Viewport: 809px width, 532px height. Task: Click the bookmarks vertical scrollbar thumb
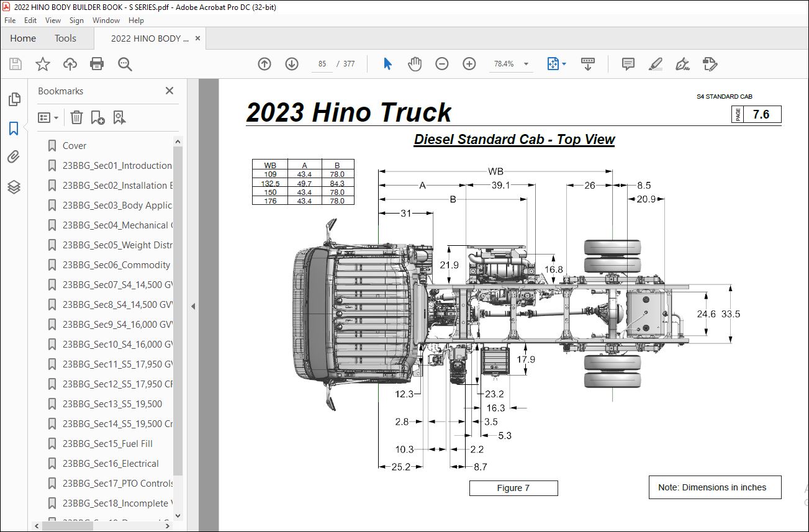pos(178,310)
